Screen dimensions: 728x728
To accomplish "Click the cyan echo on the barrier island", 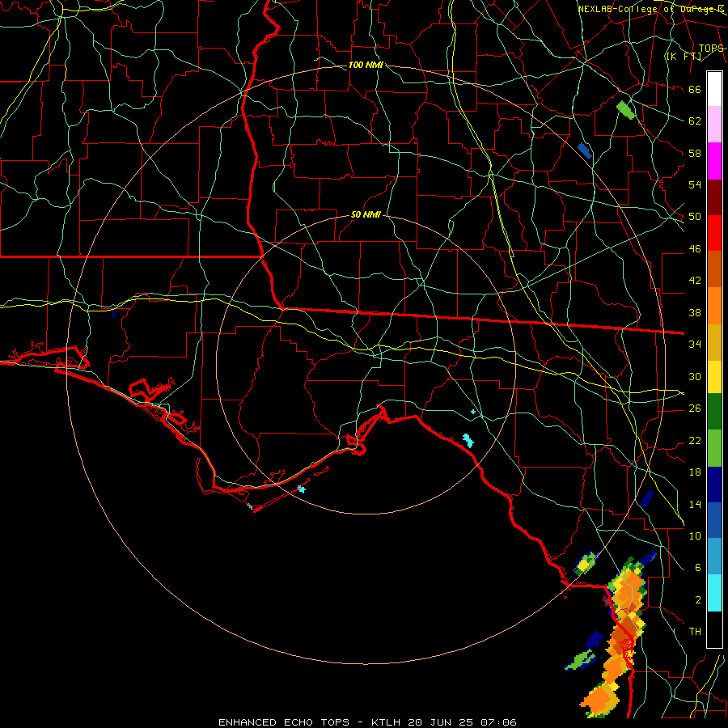I will pyautogui.click(x=302, y=489).
